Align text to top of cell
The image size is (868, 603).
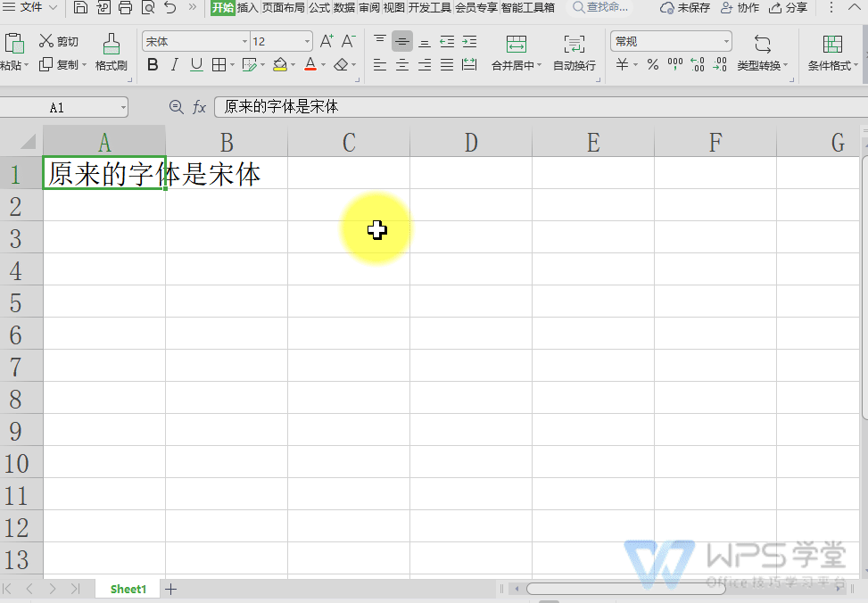[380, 41]
